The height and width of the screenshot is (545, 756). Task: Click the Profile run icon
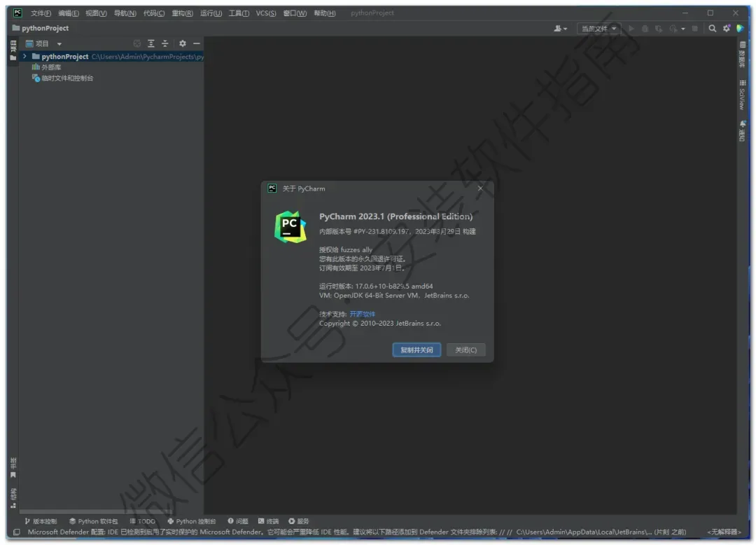click(x=673, y=29)
